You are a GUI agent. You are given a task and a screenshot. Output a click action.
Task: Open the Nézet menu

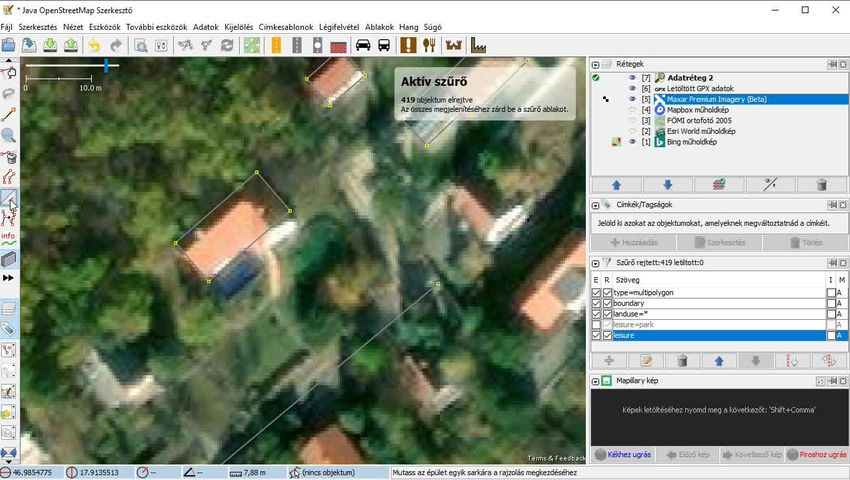coord(73,27)
